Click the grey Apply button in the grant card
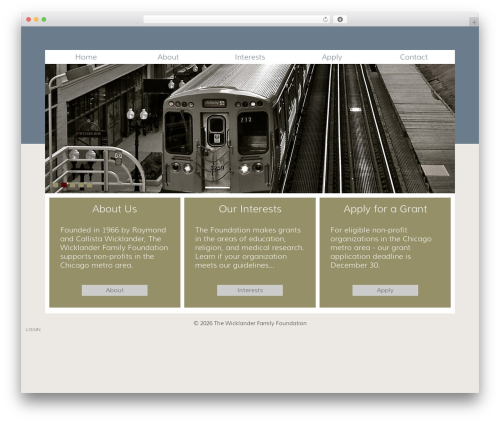The image size is (500, 423). pos(385,290)
